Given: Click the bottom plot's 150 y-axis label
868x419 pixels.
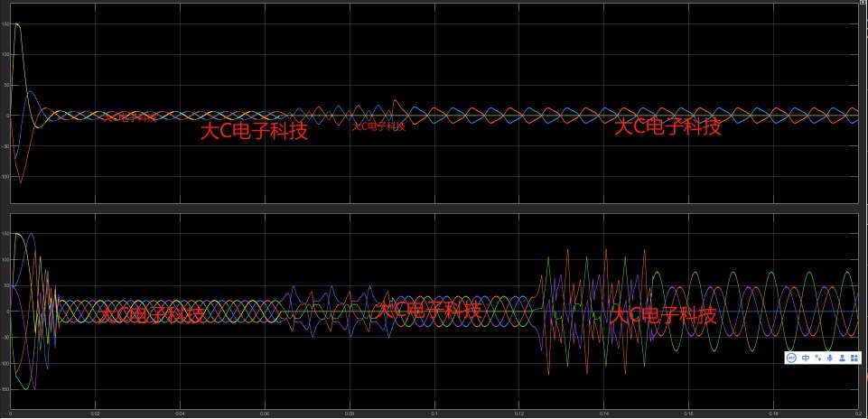Looking at the screenshot, I should coord(5,234).
